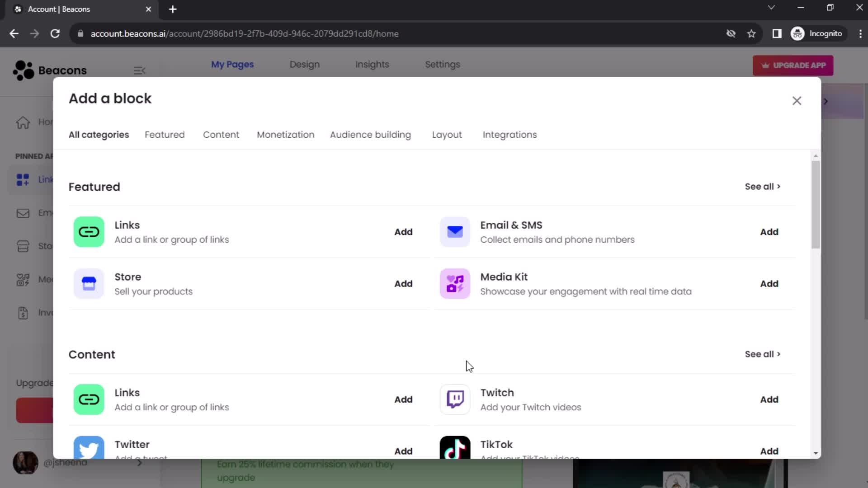Click the Media Kit icon
868x488 pixels.
(x=455, y=284)
